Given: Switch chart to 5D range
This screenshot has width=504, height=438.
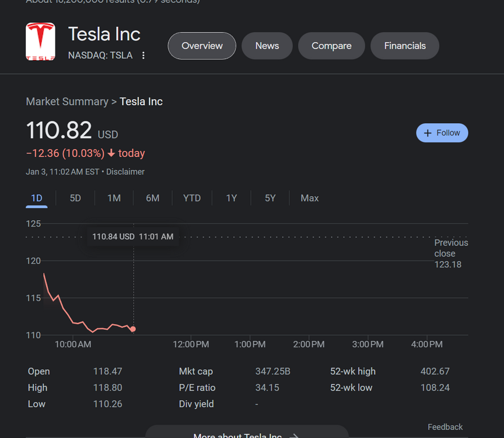Looking at the screenshot, I should click(75, 199).
